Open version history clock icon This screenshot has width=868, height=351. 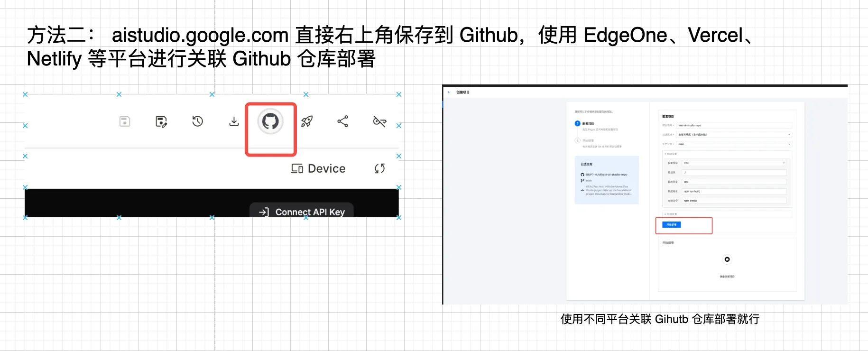tap(197, 121)
